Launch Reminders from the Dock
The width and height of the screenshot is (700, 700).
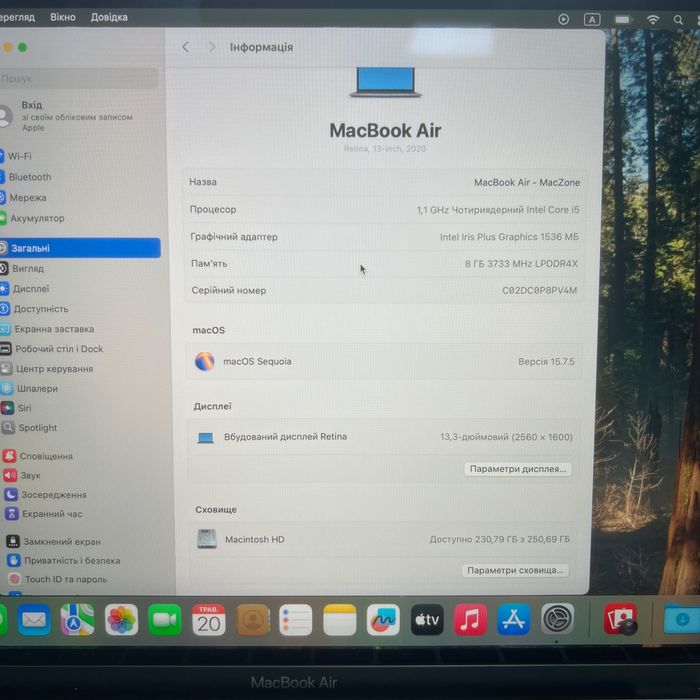(x=296, y=620)
